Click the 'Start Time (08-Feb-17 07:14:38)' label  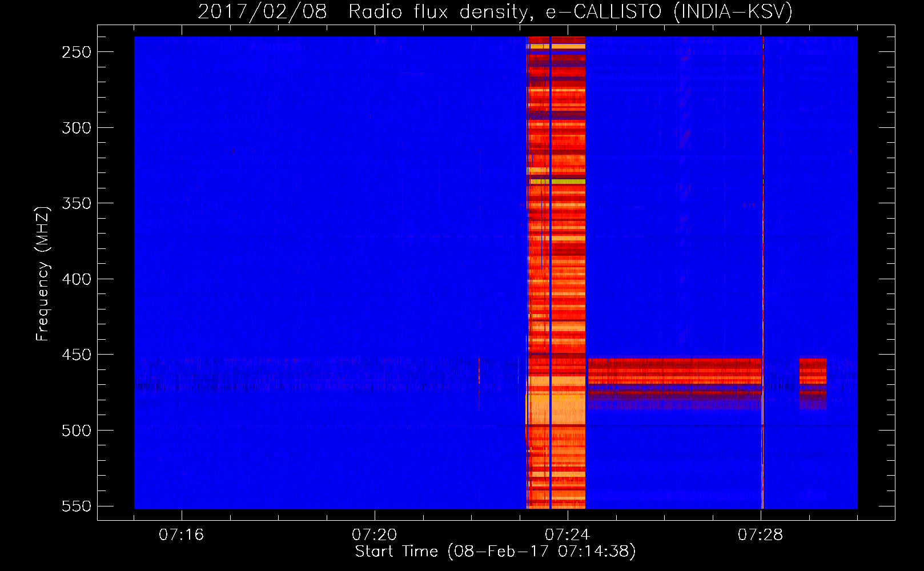[x=495, y=552]
